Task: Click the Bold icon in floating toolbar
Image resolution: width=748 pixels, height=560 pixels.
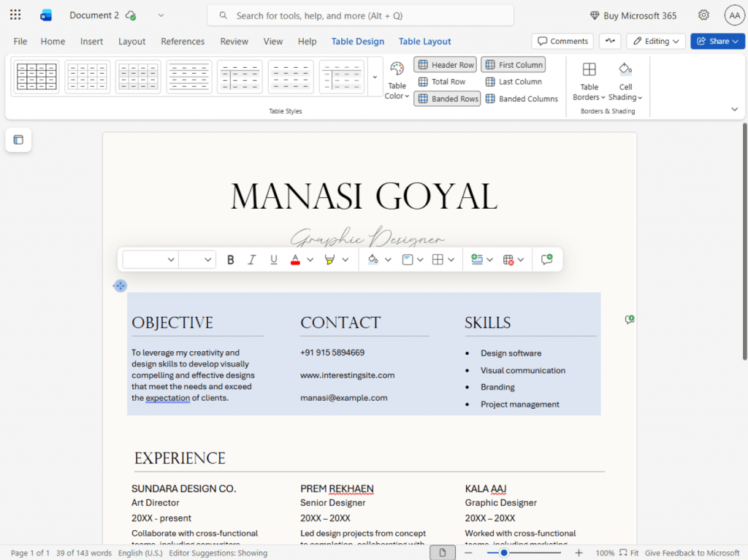Action: pyautogui.click(x=231, y=259)
